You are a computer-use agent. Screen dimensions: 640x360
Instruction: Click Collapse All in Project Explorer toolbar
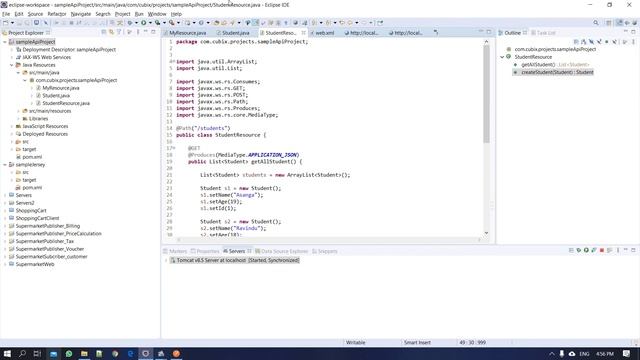tap(104, 32)
